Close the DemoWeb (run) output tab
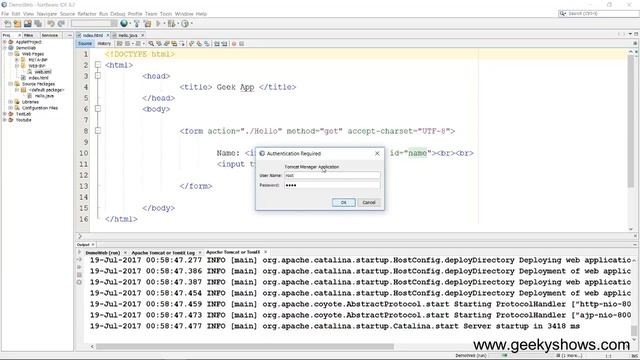Image resolution: width=640 pixels, height=360 pixels. [125, 253]
